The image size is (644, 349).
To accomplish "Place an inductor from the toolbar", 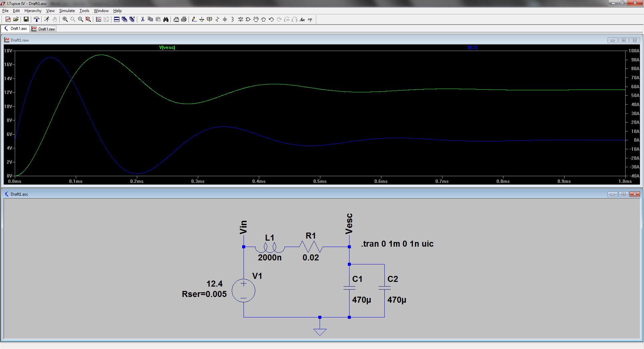I will 232,19.
